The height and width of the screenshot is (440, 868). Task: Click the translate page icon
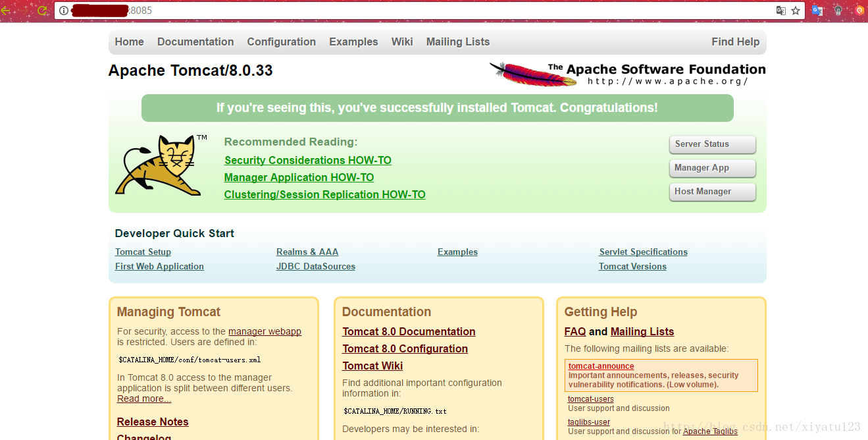point(780,11)
